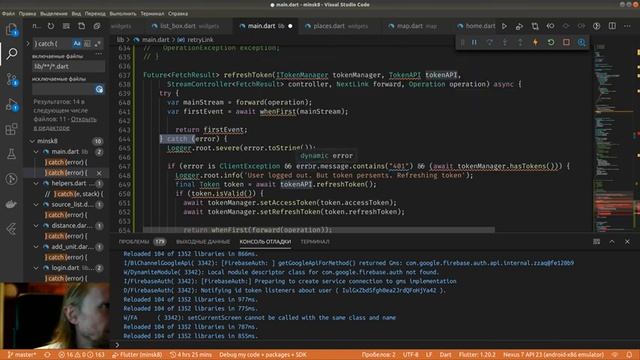
Task: Open the Файл menu
Action: [x=8, y=13]
